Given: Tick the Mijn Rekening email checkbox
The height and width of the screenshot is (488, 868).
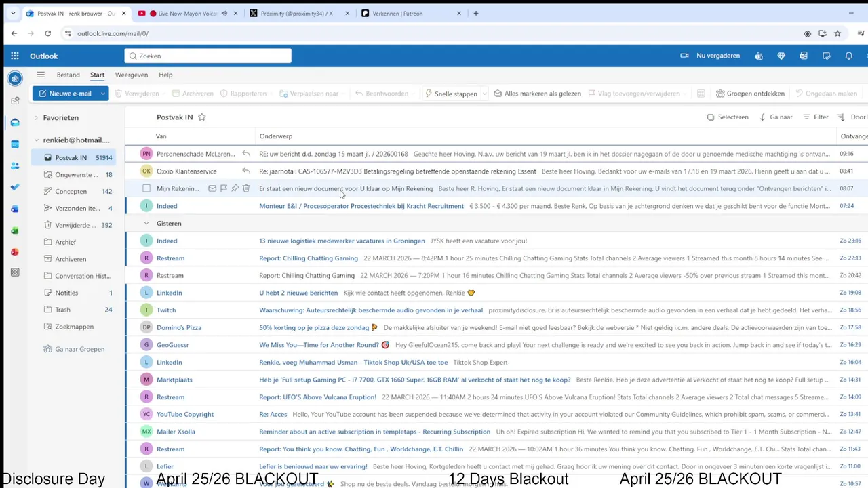Looking at the screenshot, I should 146,188.
